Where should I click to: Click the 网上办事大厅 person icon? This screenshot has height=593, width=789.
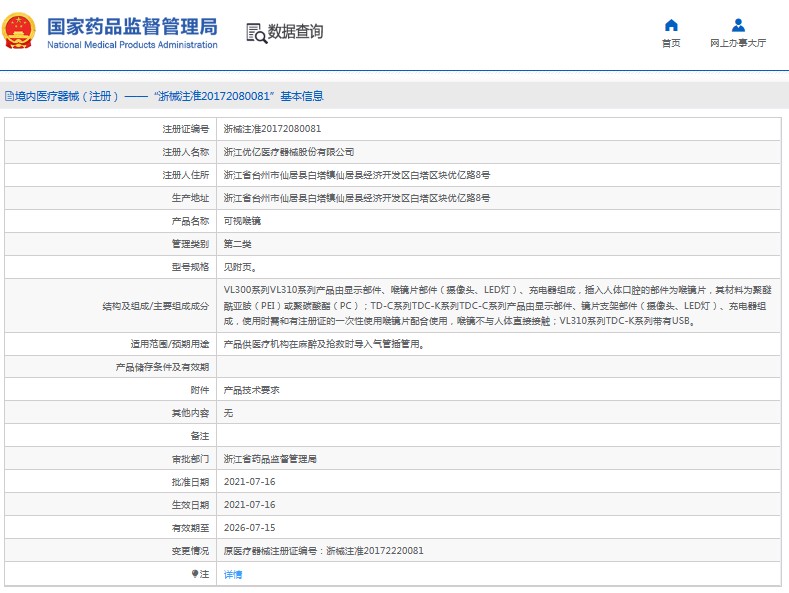(738, 25)
